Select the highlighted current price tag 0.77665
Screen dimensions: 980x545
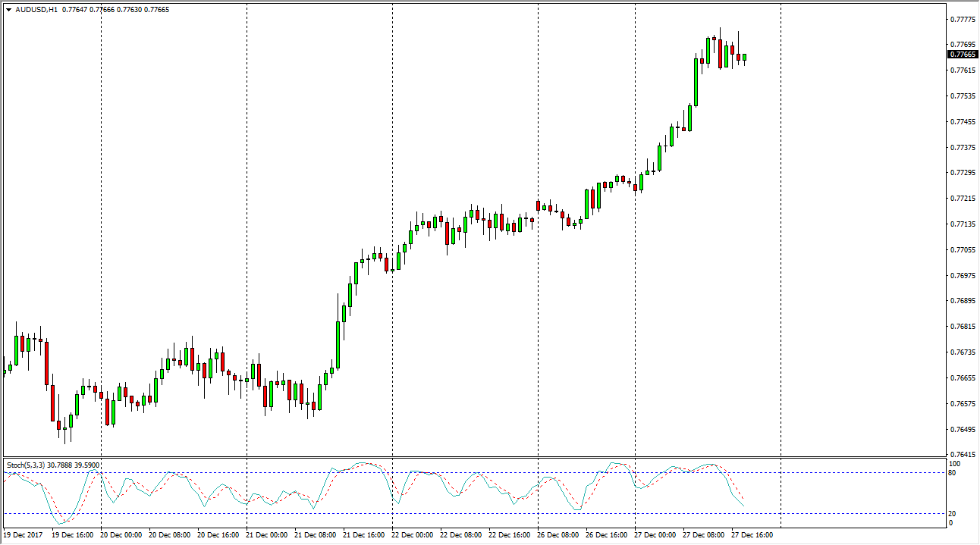[963, 54]
